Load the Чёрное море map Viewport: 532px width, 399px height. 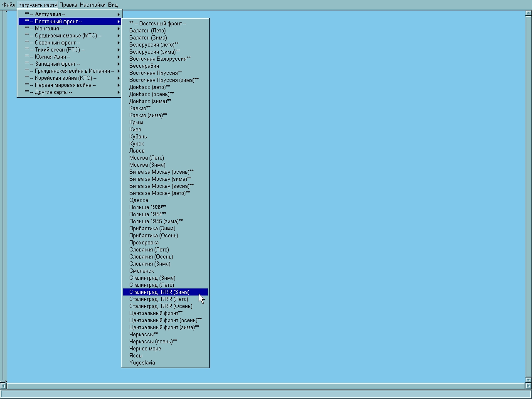165,349
